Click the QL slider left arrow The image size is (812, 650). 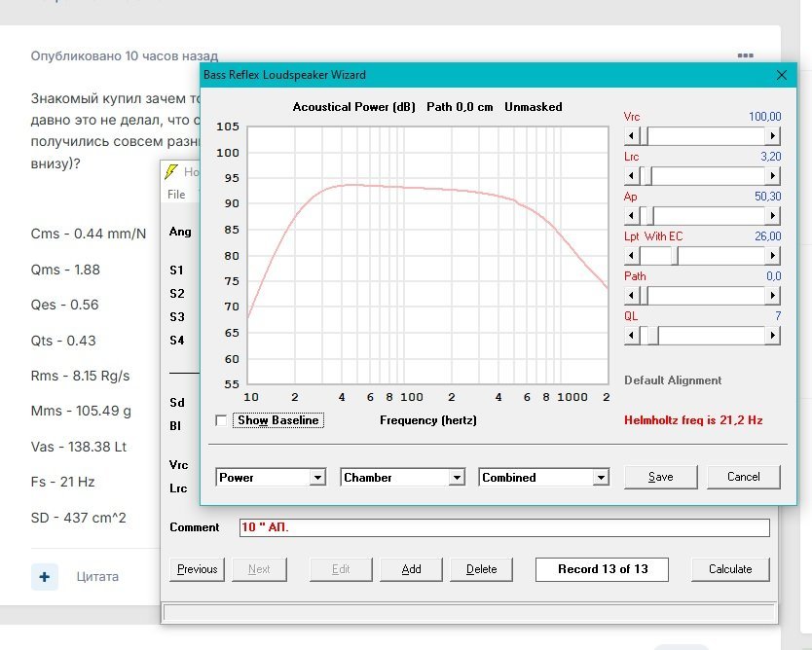click(631, 336)
